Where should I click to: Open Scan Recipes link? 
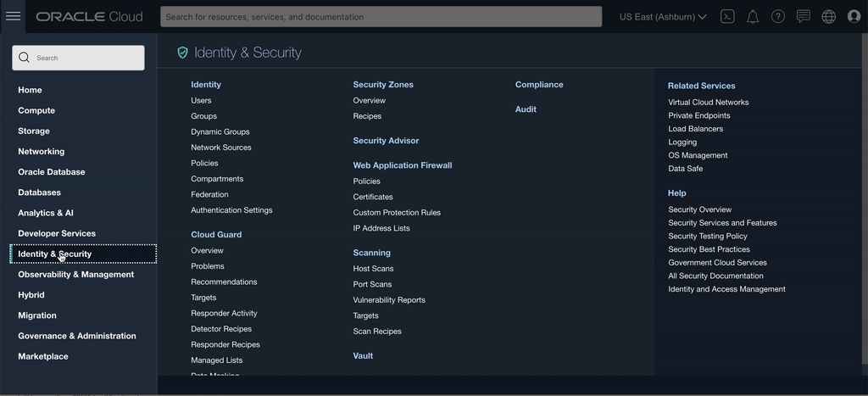pyautogui.click(x=377, y=332)
